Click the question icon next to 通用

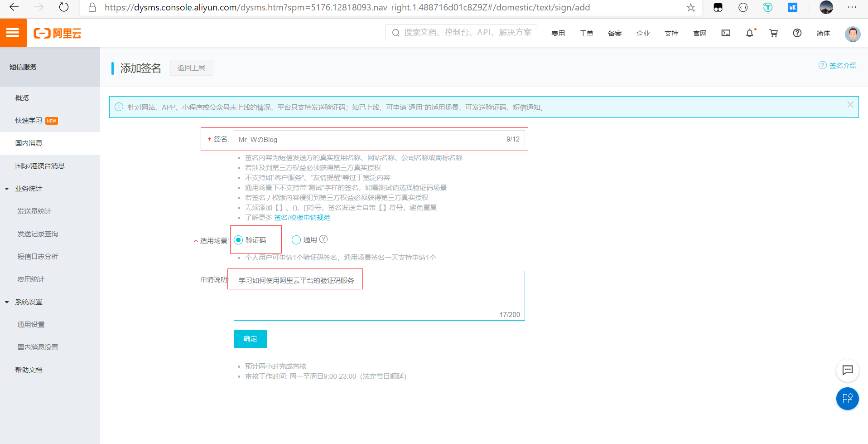click(323, 239)
